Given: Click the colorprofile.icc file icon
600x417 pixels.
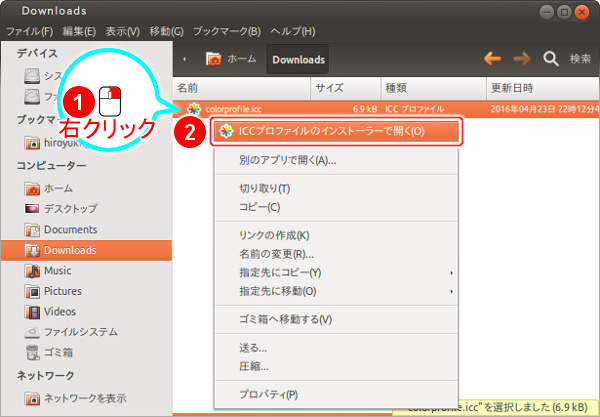Looking at the screenshot, I should pos(194,109).
